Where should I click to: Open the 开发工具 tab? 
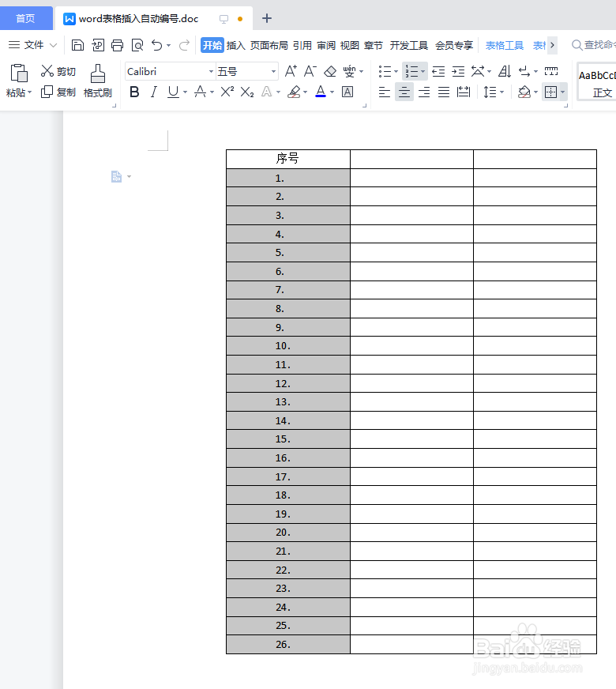(409, 45)
